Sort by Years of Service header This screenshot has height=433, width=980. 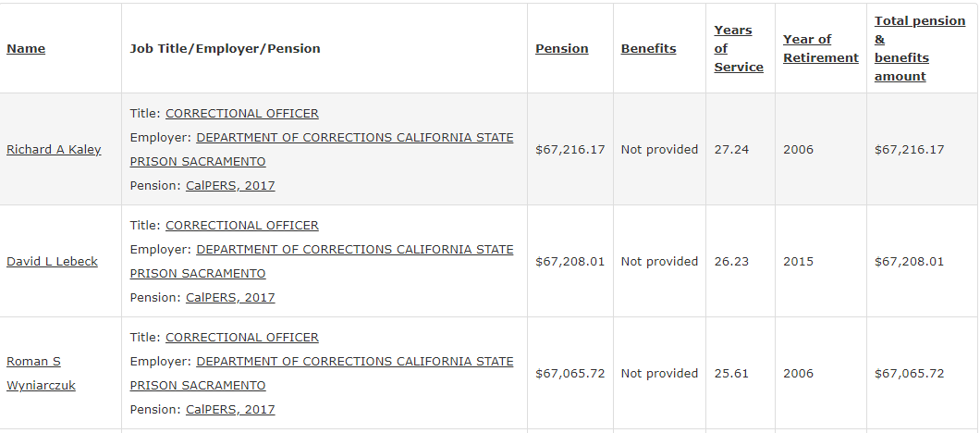coord(738,49)
